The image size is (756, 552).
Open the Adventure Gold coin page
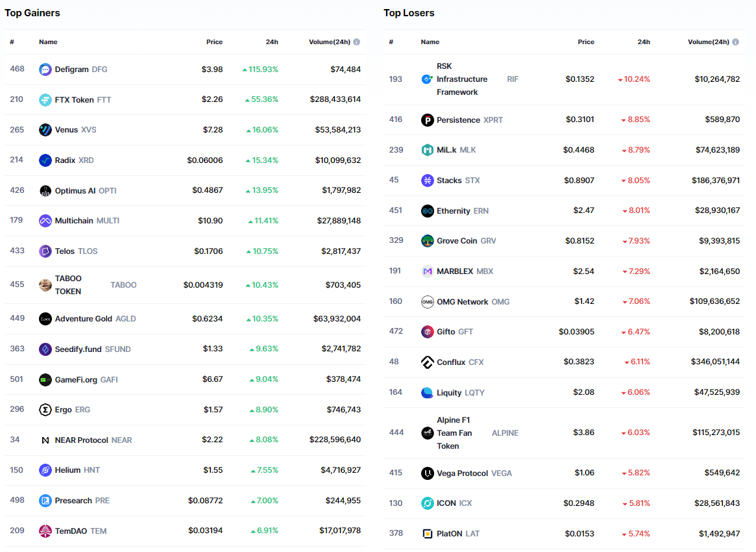(x=83, y=319)
